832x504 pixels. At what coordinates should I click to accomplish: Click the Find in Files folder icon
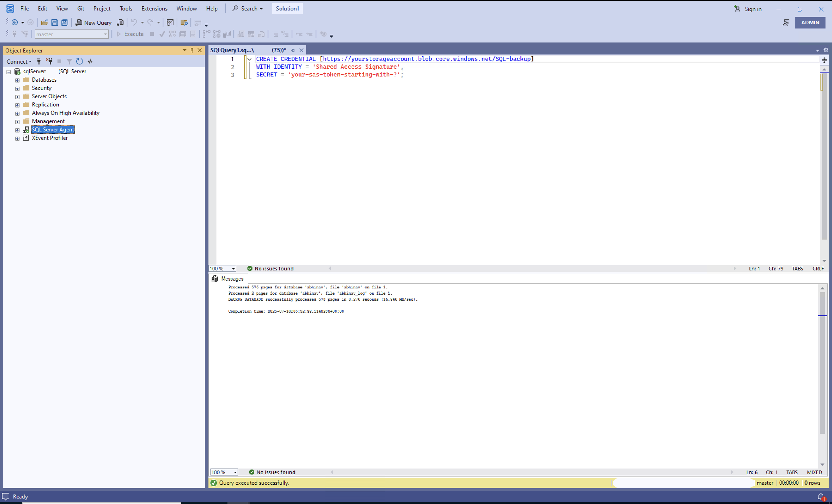click(184, 23)
